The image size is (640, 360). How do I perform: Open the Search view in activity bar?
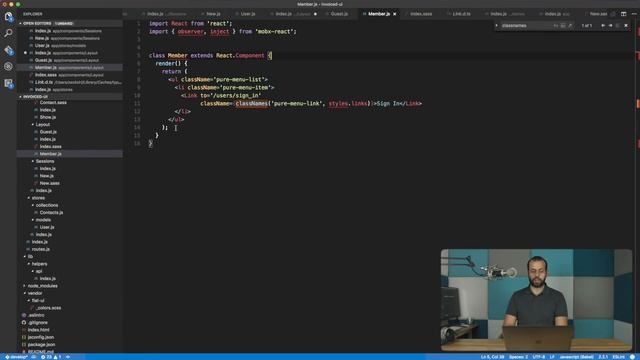8,33
